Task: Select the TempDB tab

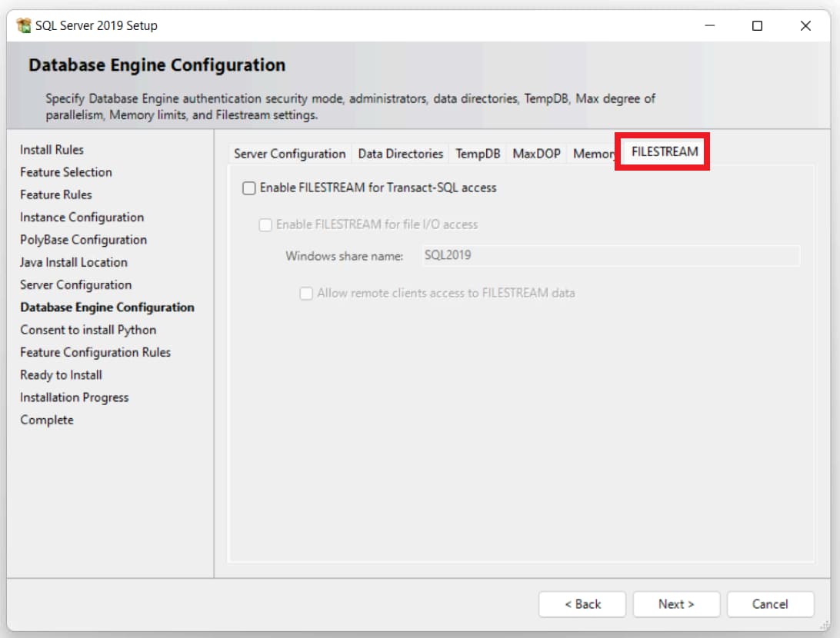Action: pos(478,154)
